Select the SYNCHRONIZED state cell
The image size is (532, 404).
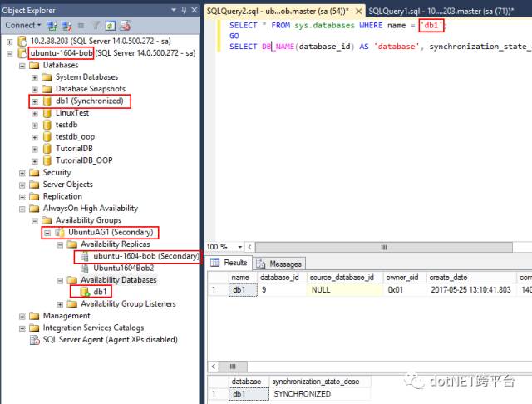click(319, 394)
